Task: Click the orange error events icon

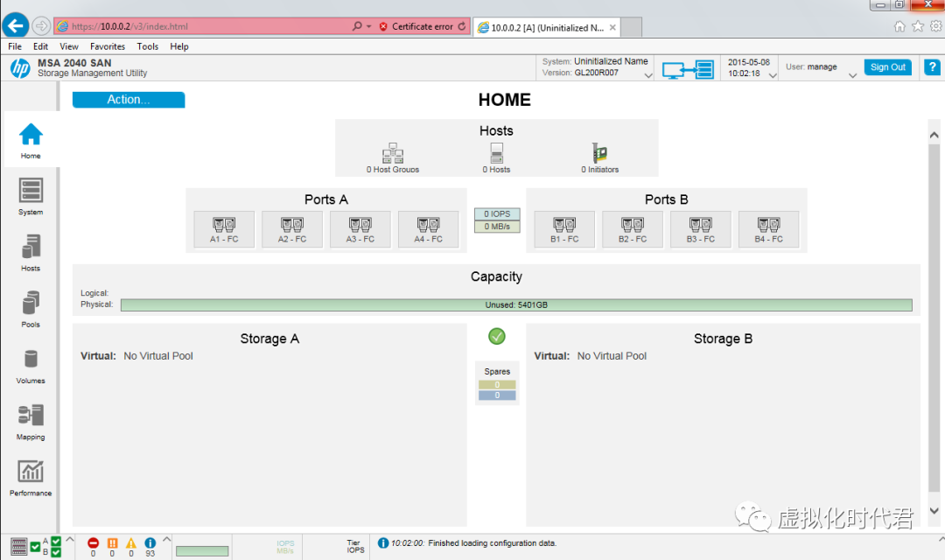Action: [x=112, y=542]
